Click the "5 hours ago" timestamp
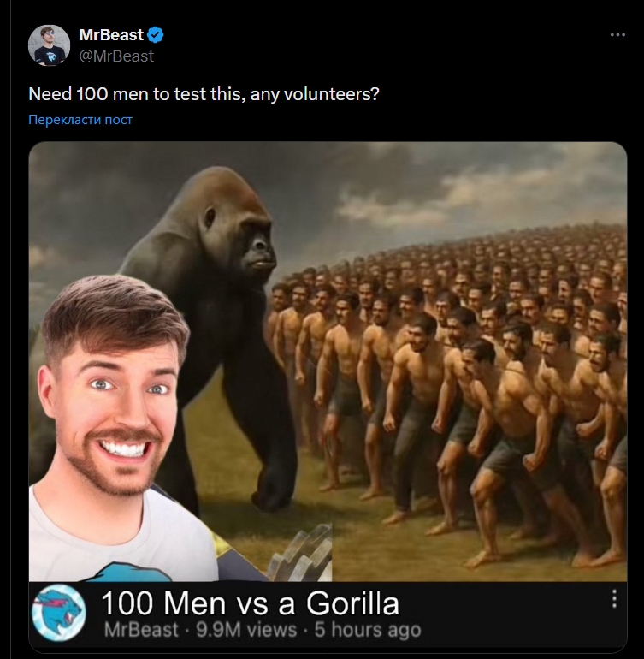This screenshot has width=644, height=659. 368,631
